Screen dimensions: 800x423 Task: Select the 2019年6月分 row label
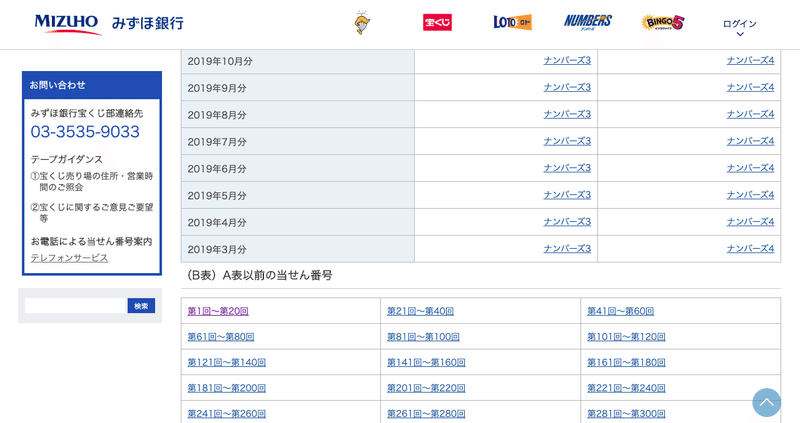(x=217, y=169)
